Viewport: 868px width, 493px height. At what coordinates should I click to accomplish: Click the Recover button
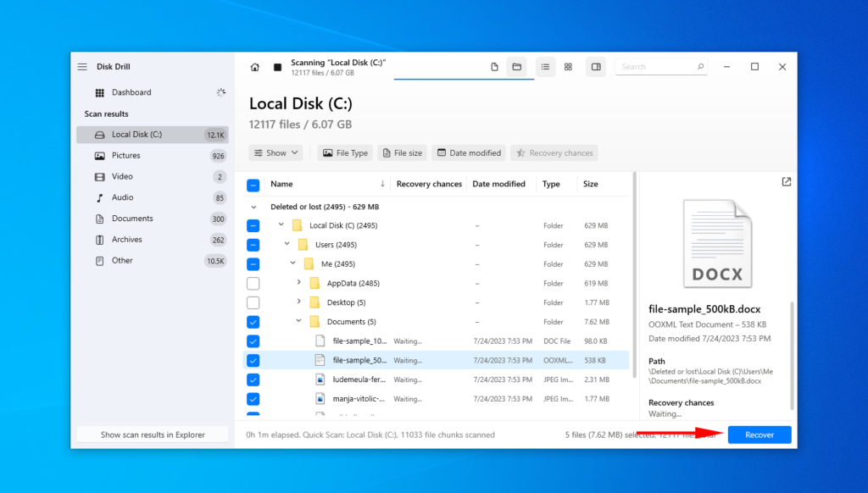pyautogui.click(x=759, y=434)
